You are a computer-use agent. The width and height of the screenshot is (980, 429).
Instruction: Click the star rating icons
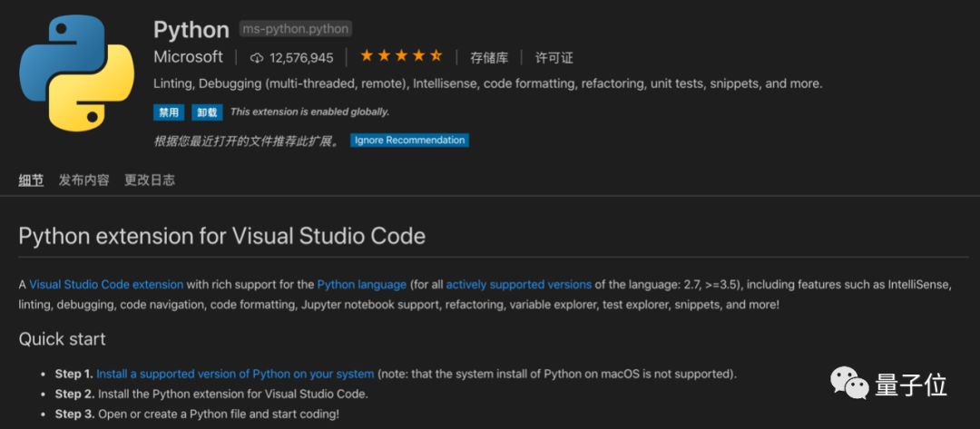click(x=400, y=56)
